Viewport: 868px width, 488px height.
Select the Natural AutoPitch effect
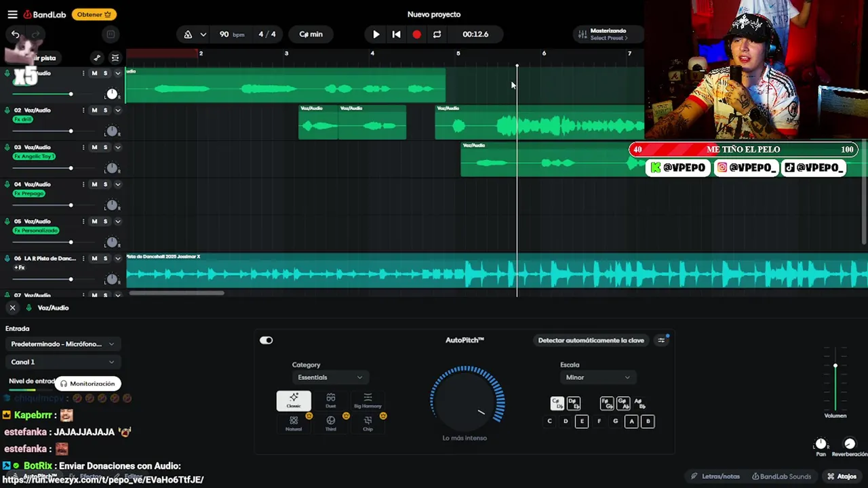[294, 424]
